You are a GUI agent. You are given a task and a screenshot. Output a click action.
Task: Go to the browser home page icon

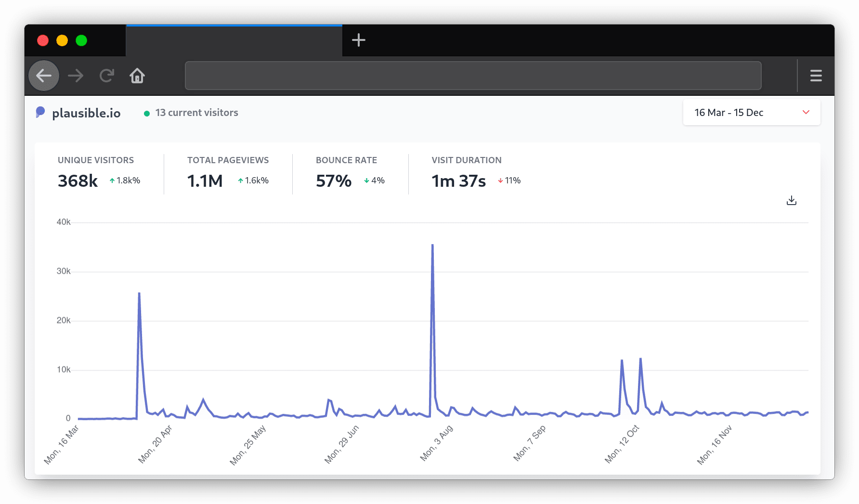tap(137, 76)
